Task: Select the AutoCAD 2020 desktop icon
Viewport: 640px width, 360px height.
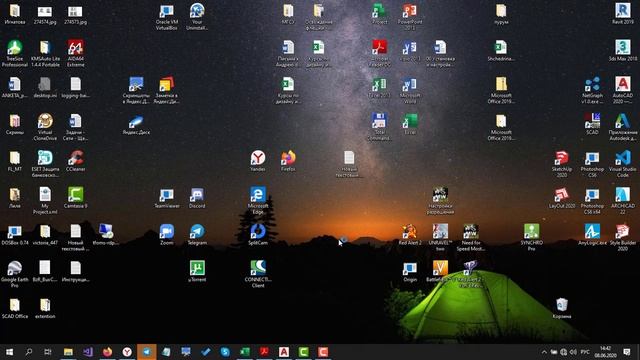Action: (622, 90)
